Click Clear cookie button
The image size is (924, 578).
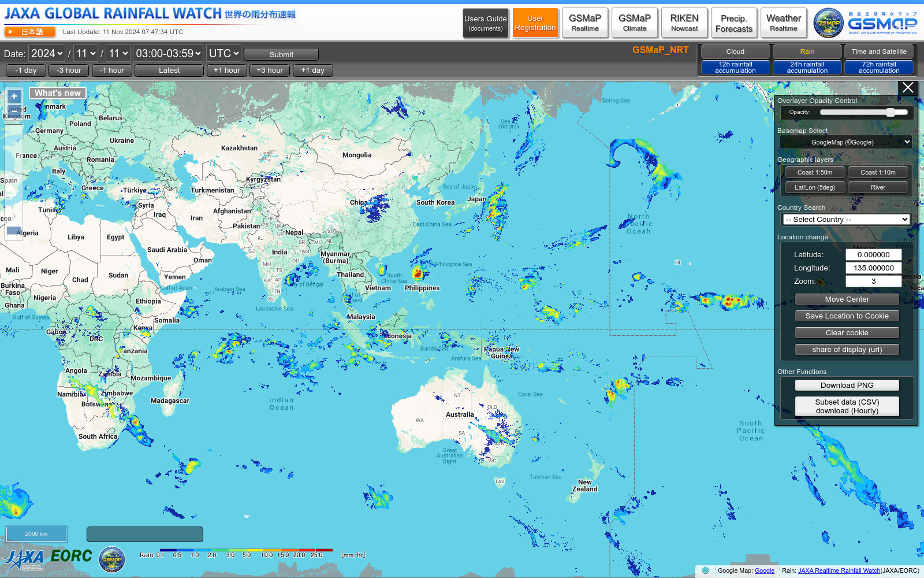tap(847, 333)
